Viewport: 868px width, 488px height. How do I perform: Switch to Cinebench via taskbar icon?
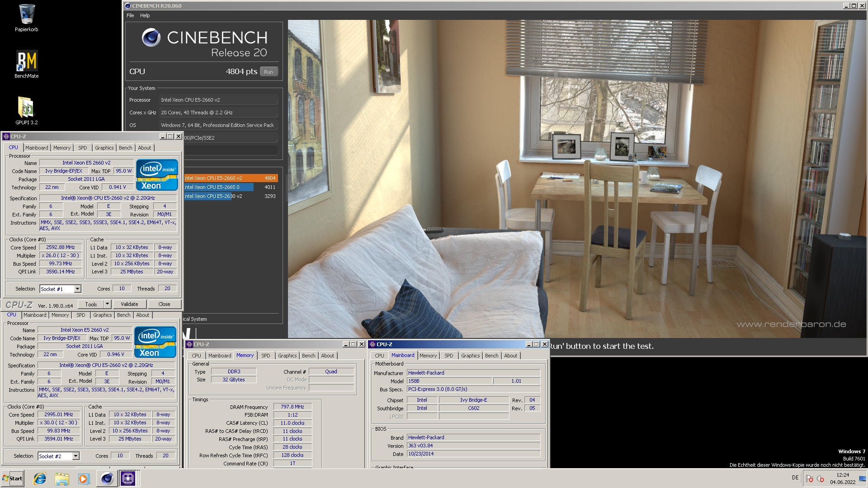[107, 479]
